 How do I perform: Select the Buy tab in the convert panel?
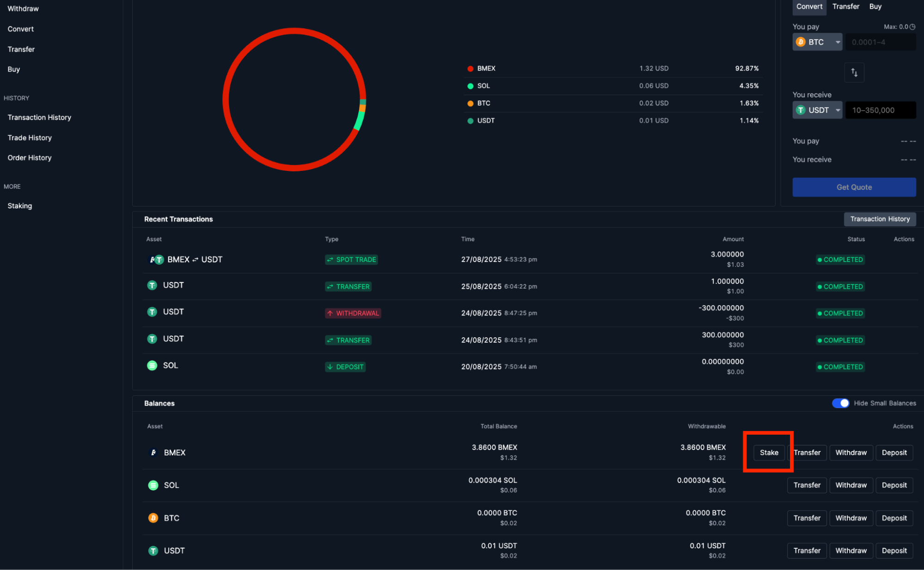point(875,6)
